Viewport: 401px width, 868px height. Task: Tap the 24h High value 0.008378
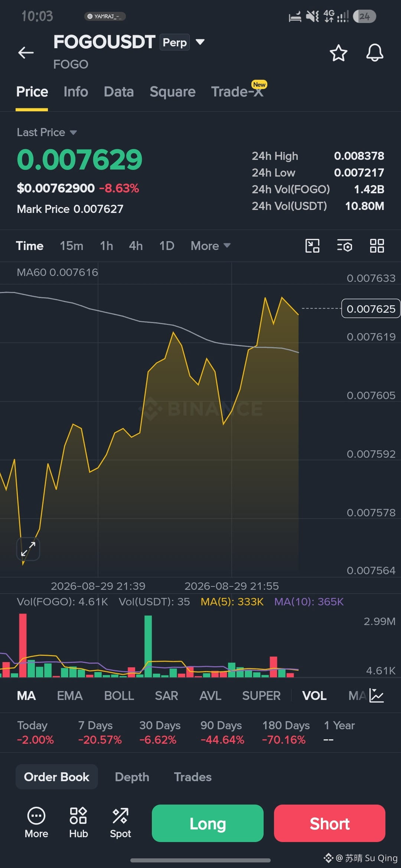(359, 156)
